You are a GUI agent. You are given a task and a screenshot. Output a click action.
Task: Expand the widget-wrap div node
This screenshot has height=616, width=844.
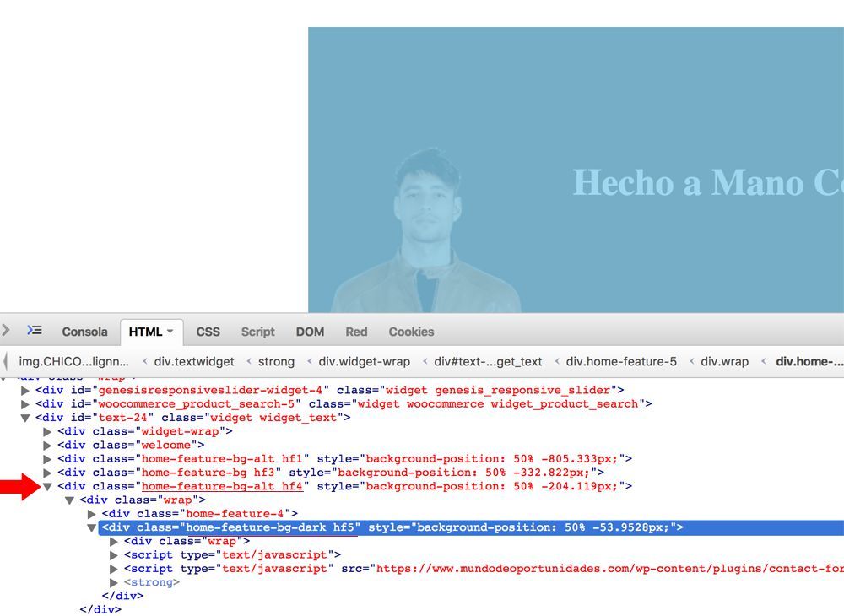pos(46,431)
